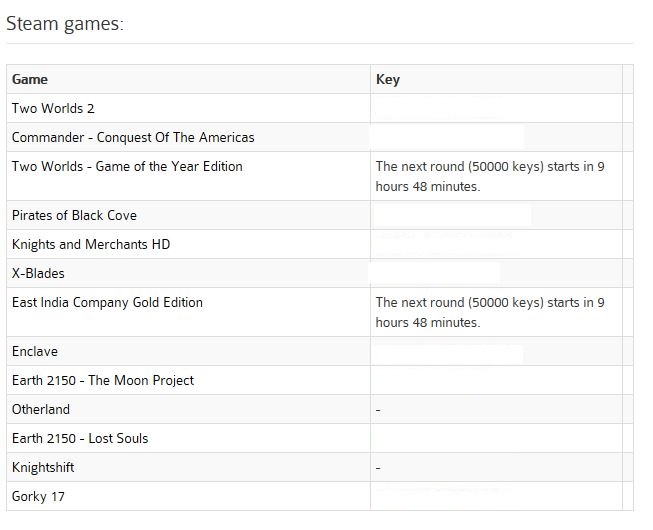Click the Game column header
Screen dimensions: 653x530
pyautogui.click(x=30, y=79)
